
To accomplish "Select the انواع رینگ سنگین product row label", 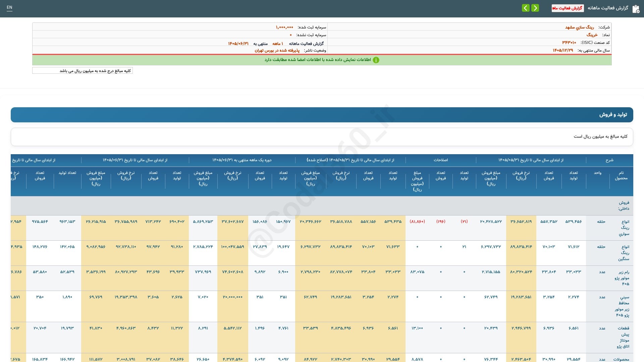I will click(x=624, y=253).
